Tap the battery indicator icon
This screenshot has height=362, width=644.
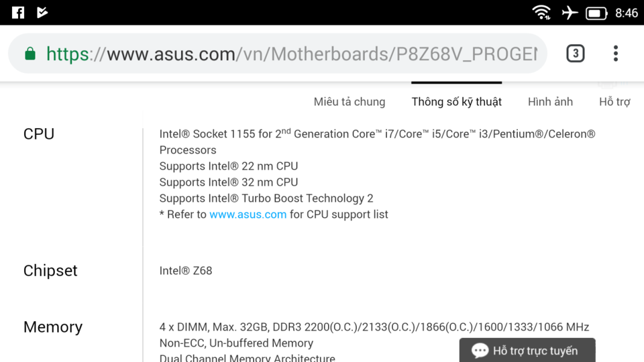[596, 13]
